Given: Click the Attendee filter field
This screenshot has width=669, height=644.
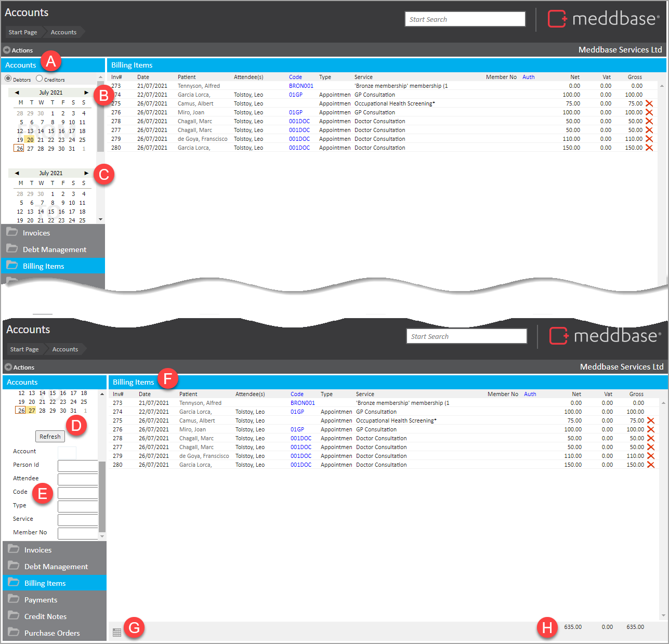Looking at the screenshot, I should tap(78, 479).
